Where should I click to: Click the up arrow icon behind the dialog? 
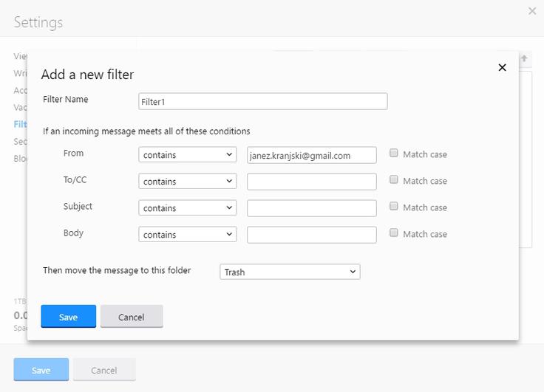tap(524, 58)
